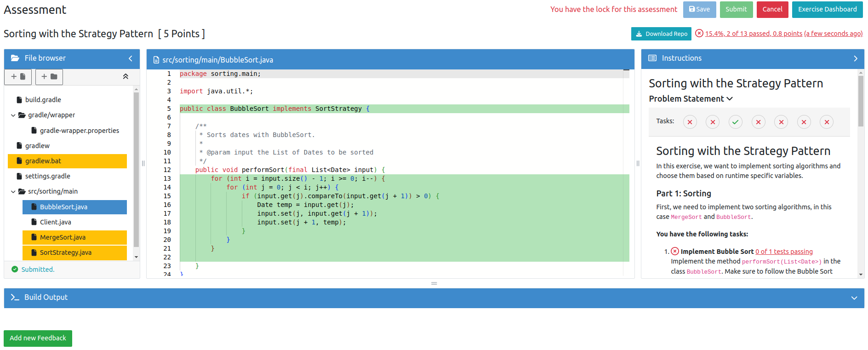
Task: Click the red result icon beside score
Action: [x=699, y=34]
